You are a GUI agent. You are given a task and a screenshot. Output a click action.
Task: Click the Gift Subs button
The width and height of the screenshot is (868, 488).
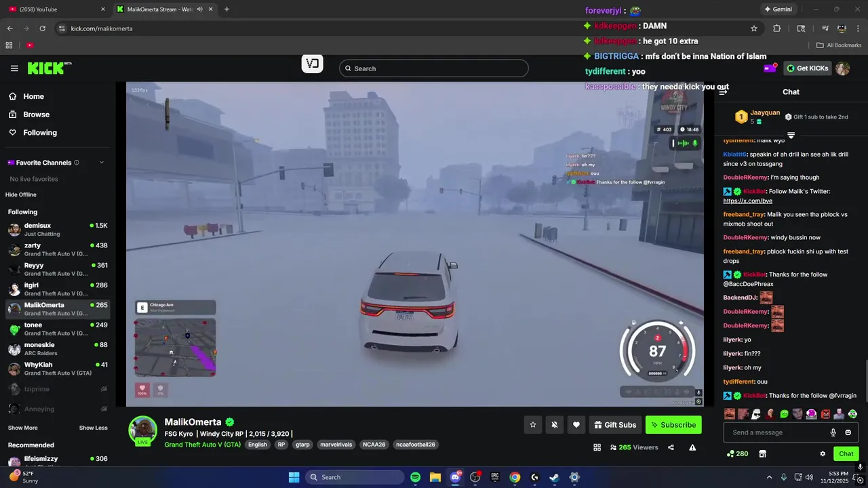(615, 425)
